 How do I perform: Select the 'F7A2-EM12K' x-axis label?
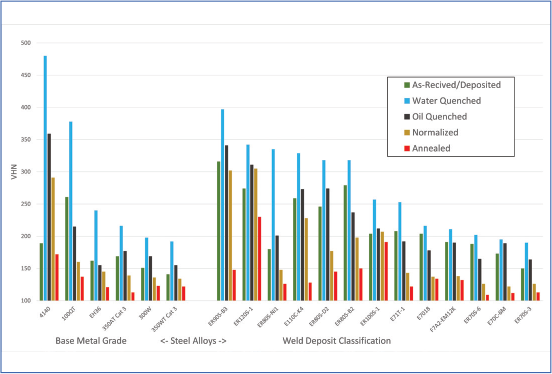(x=444, y=318)
